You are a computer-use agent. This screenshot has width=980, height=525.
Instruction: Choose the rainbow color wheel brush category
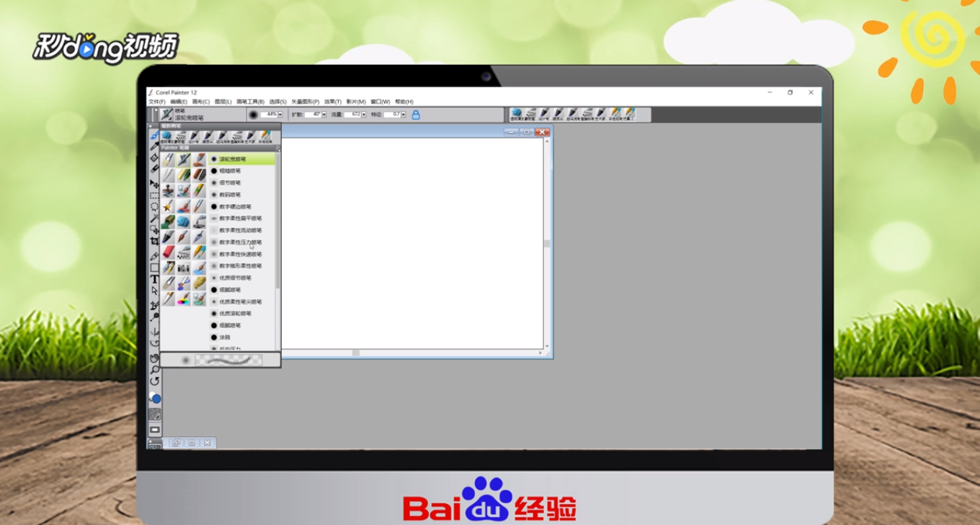point(184,298)
